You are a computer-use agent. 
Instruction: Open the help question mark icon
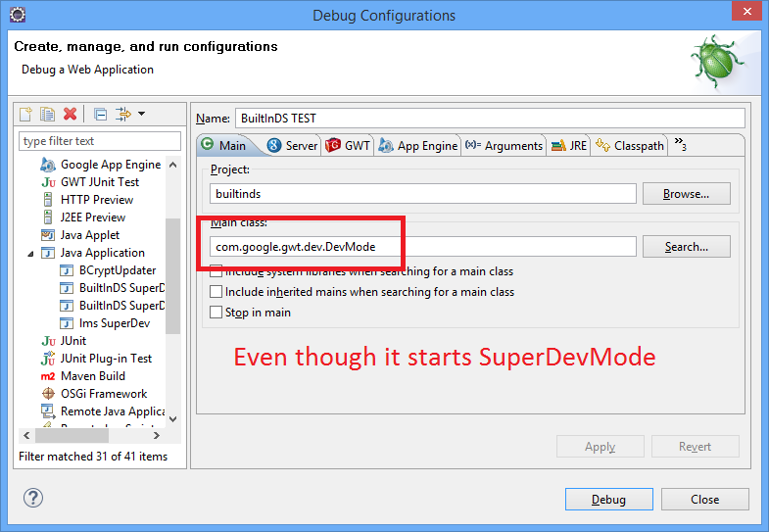tap(33, 499)
